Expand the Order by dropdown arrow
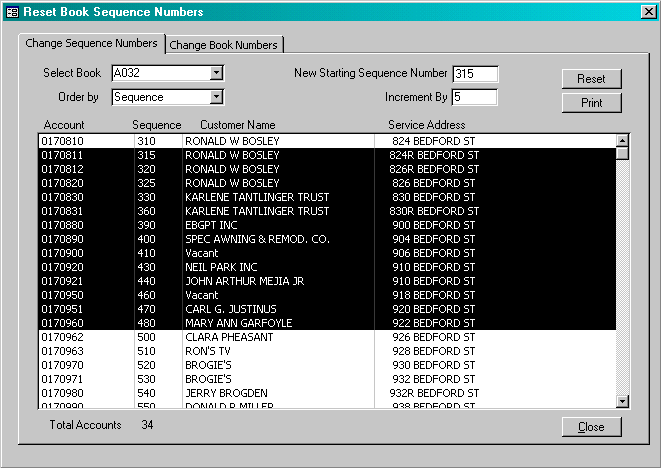The height and width of the screenshot is (468, 661). pos(216,97)
